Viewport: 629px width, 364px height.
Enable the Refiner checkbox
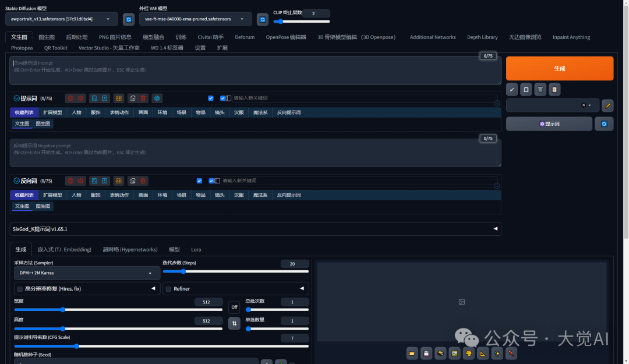click(168, 289)
